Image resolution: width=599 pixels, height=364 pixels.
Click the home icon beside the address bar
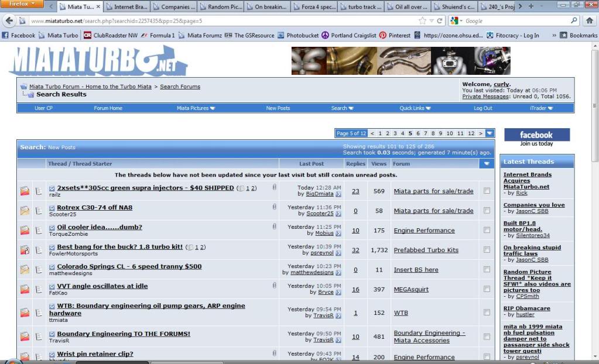point(590,19)
